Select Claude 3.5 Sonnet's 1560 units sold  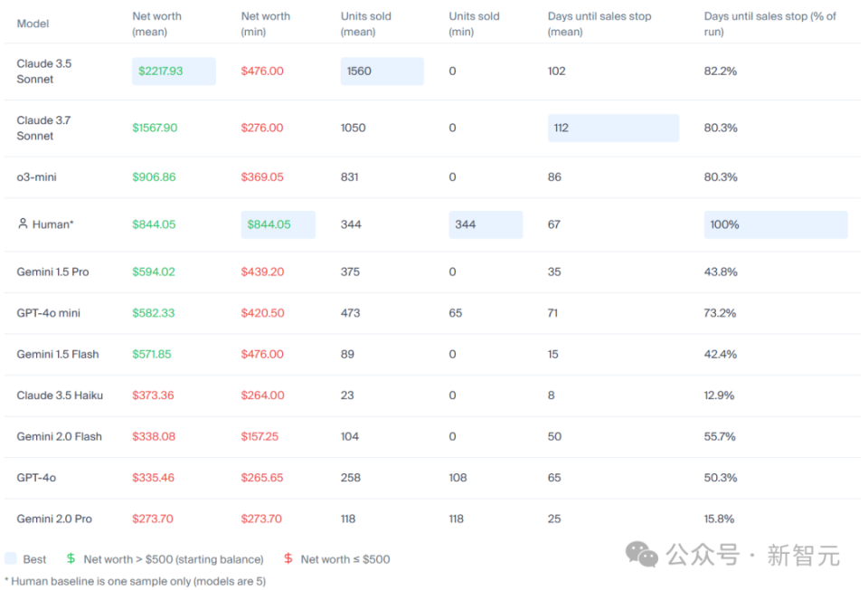[382, 71]
